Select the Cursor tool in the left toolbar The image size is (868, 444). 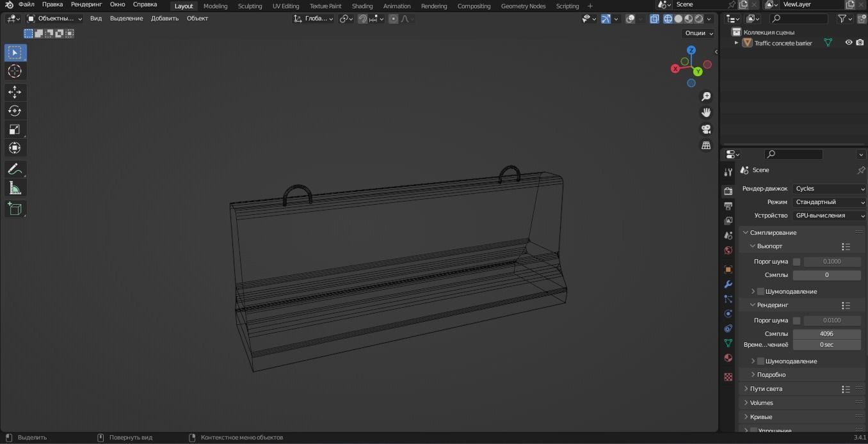(x=15, y=71)
